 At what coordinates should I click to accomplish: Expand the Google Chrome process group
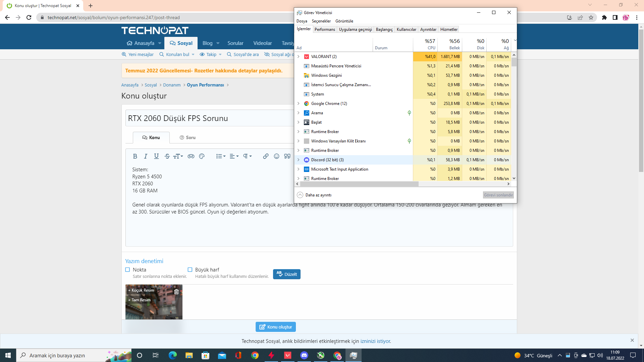point(299,104)
